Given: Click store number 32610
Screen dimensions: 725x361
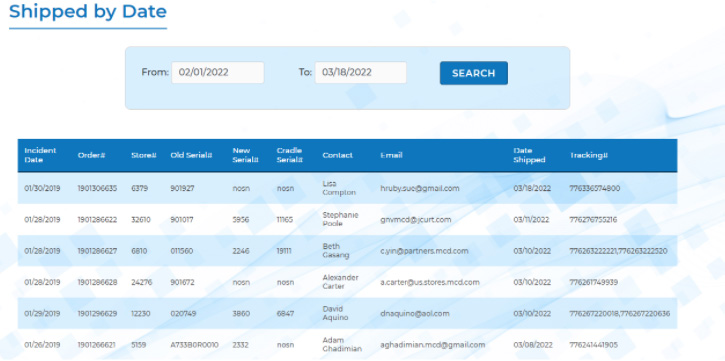Looking at the screenshot, I should point(141,220).
